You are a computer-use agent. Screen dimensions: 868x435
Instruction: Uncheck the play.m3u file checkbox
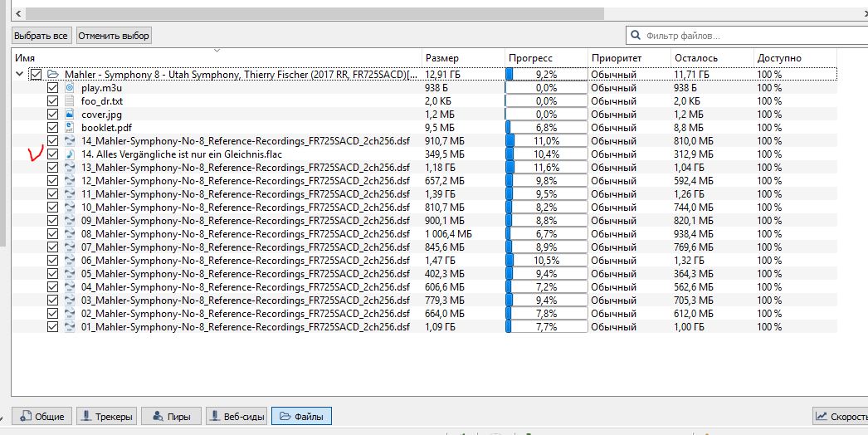point(52,87)
